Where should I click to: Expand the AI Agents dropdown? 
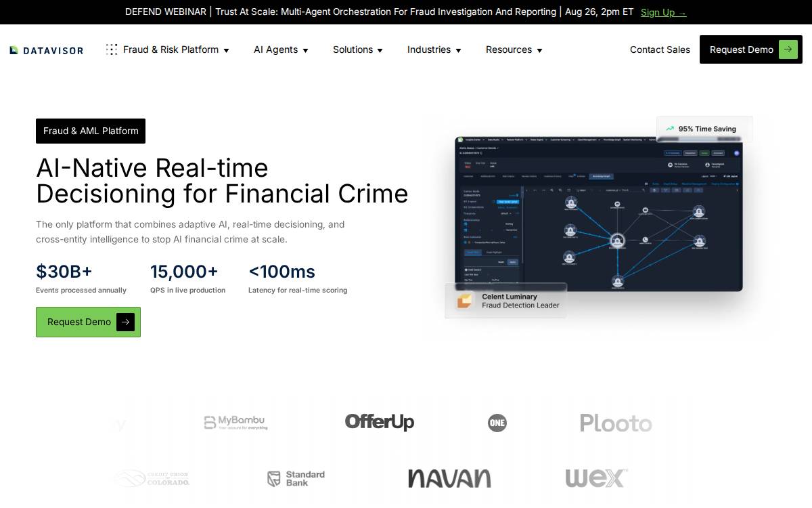click(x=281, y=49)
